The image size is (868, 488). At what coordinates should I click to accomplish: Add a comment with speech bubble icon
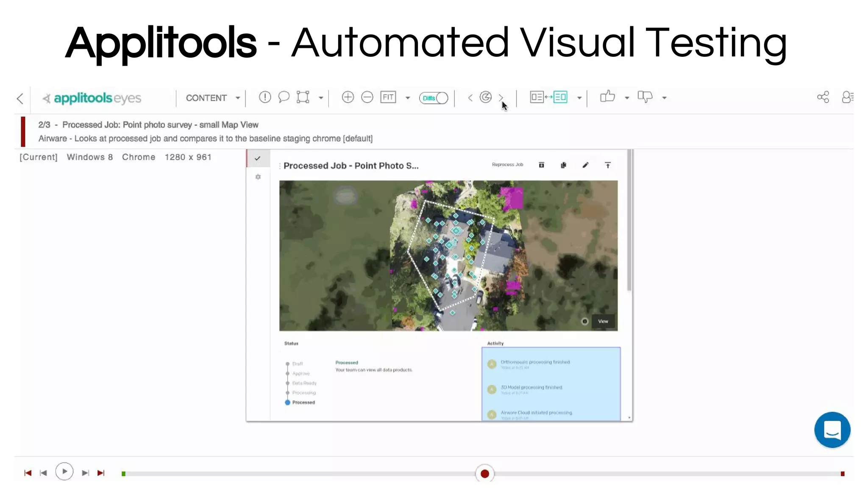(284, 97)
